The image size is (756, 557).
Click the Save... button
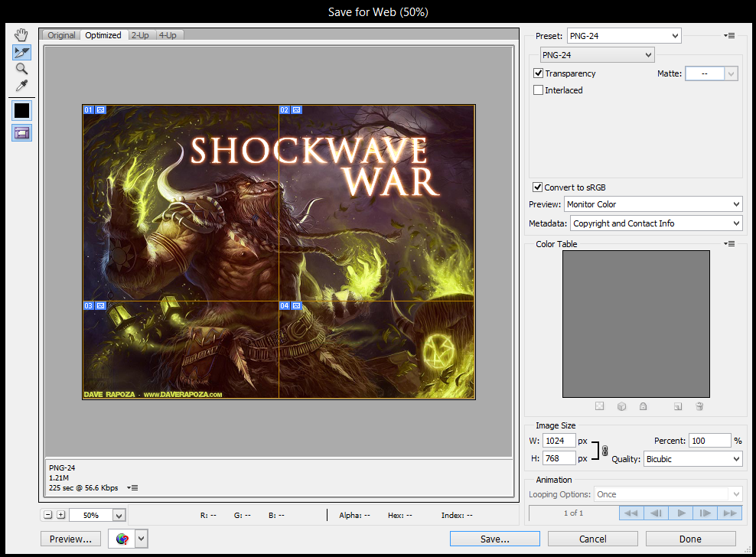494,539
